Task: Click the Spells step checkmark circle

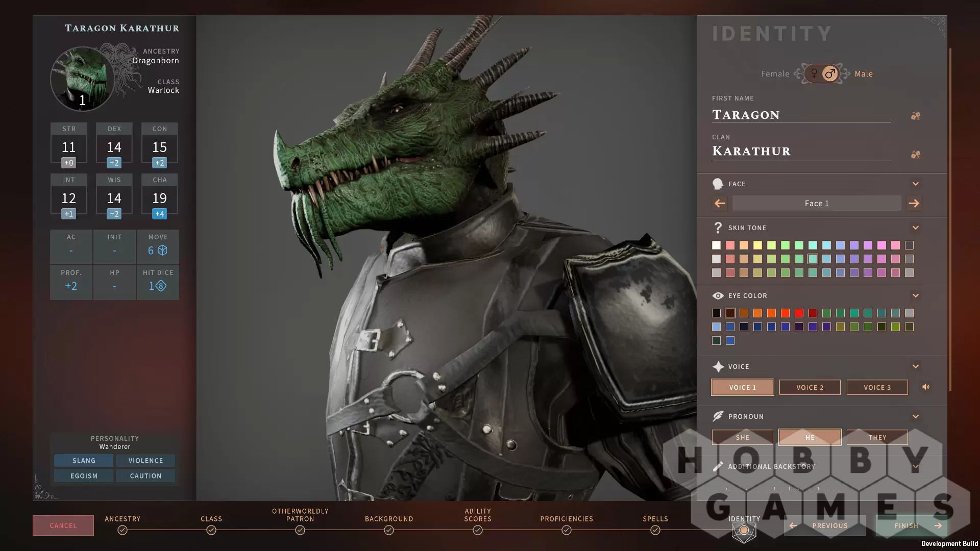Action: pos(655,530)
